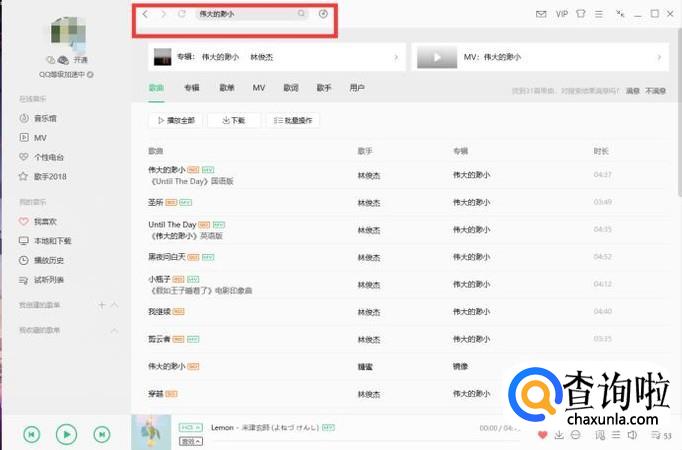Click the MV card video thumbnail
The image size is (682, 450).
tap(437, 57)
